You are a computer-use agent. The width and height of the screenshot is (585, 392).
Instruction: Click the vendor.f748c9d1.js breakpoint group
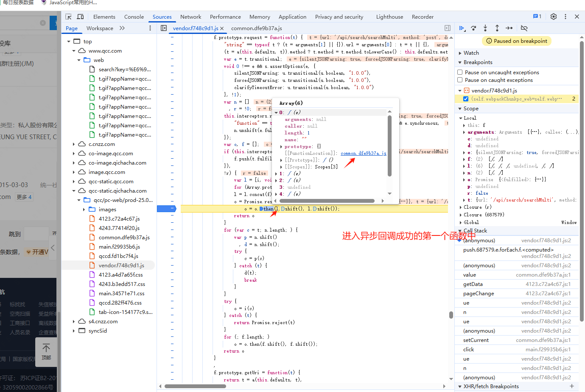pos(494,90)
